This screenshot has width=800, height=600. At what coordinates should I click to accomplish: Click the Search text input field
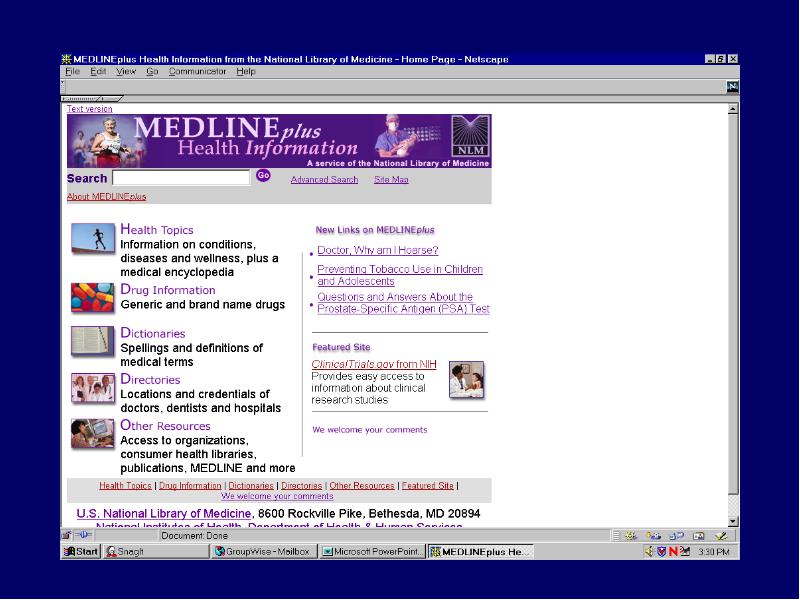tap(181, 178)
